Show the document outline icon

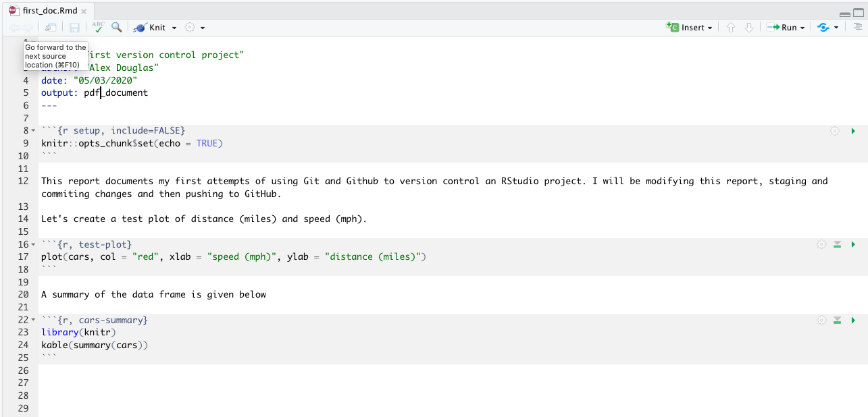click(857, 28)
